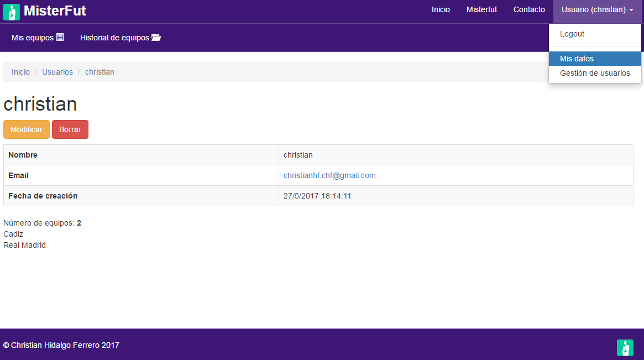Click the folder icon beside Historial de equipos
This screenshot has width=644, height=360.
[x=156, y=38]
